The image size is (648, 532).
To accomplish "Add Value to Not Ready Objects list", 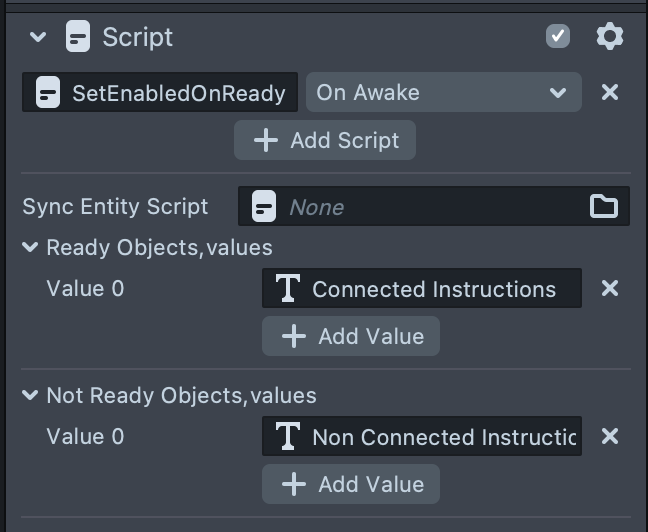I will [x=351, y=485].
